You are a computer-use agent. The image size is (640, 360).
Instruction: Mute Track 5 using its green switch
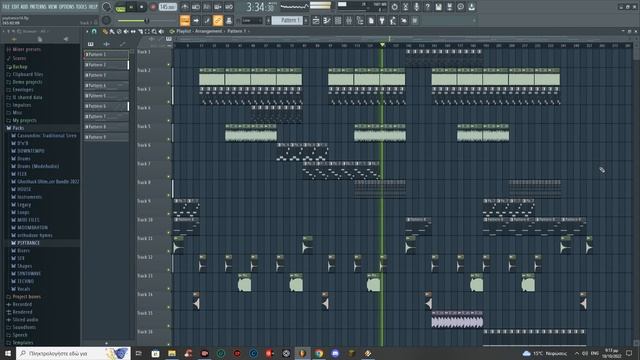click(169, 139)
